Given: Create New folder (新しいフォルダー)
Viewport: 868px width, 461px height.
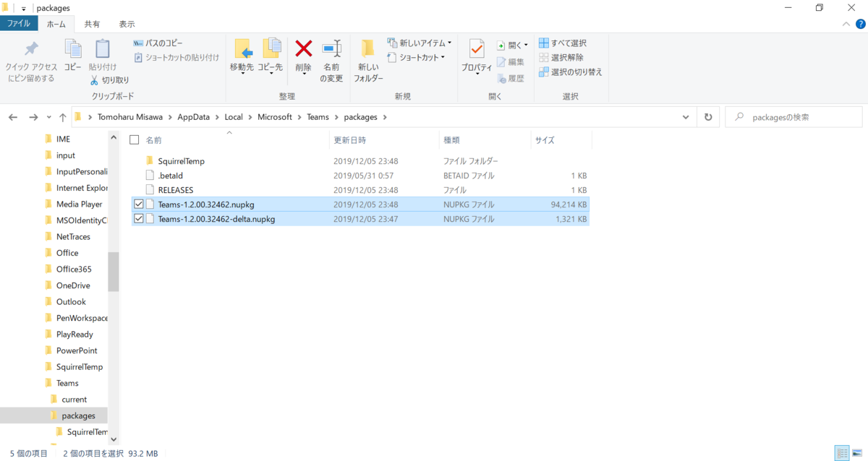Looking at the screenshot, I should 369,60.
